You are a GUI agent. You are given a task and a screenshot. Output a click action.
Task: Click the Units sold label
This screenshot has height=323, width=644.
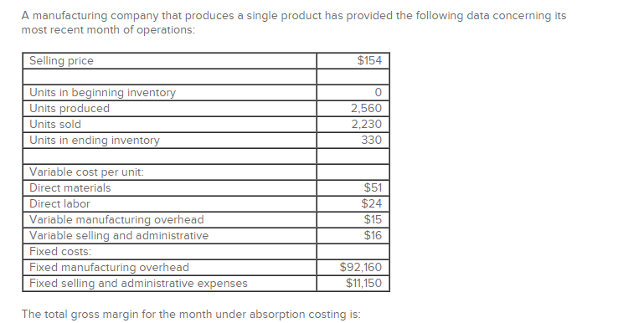coord(55,124)
